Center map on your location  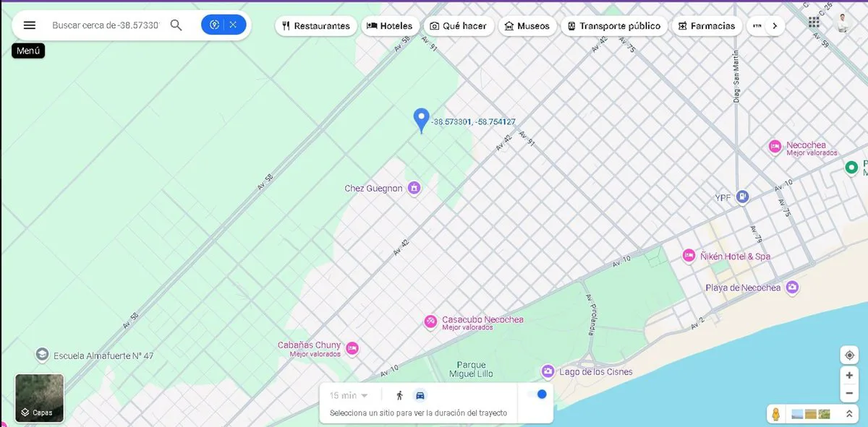(x=849, y=355)
